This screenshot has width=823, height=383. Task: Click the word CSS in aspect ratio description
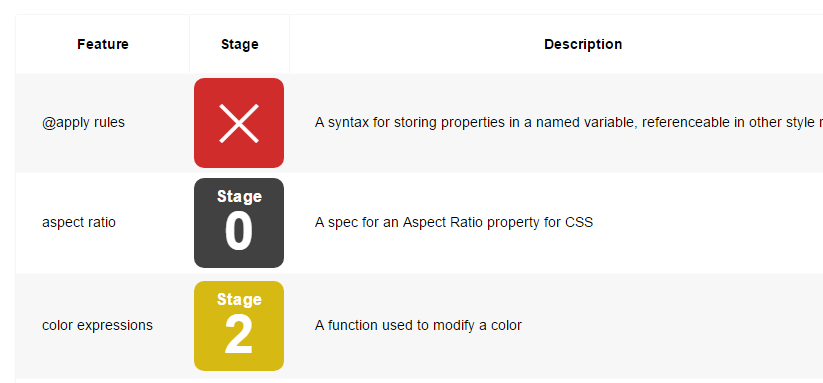coord(579,222)
